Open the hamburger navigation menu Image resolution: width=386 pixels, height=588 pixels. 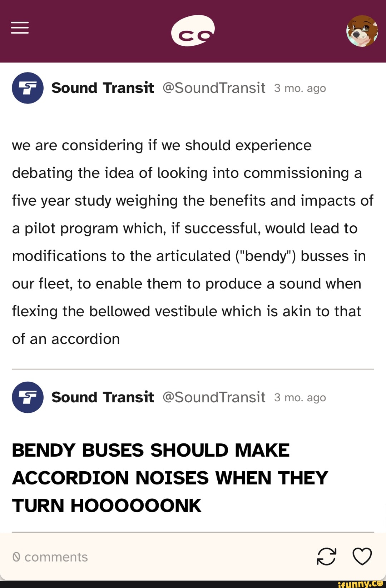(20, 27)
